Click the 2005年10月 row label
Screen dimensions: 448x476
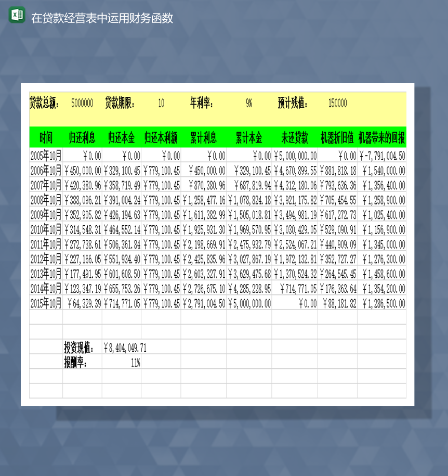click(x=45, y=154)
